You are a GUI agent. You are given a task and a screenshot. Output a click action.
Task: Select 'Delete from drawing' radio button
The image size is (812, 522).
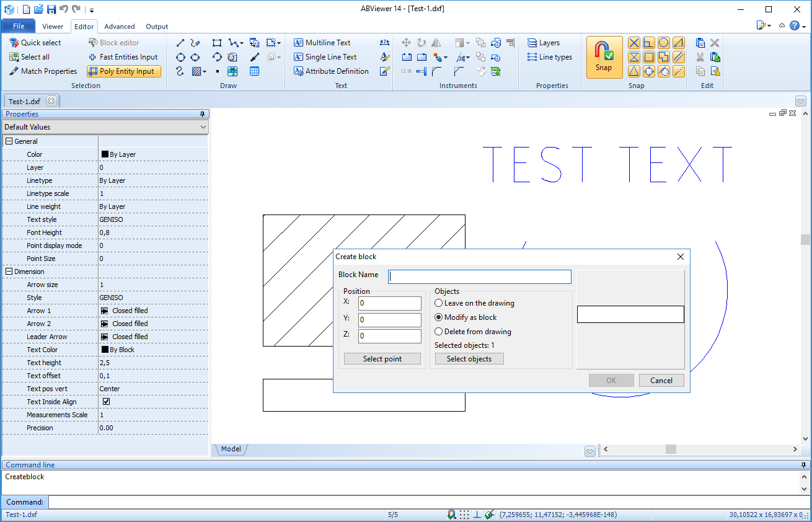[x=439, y=332]
